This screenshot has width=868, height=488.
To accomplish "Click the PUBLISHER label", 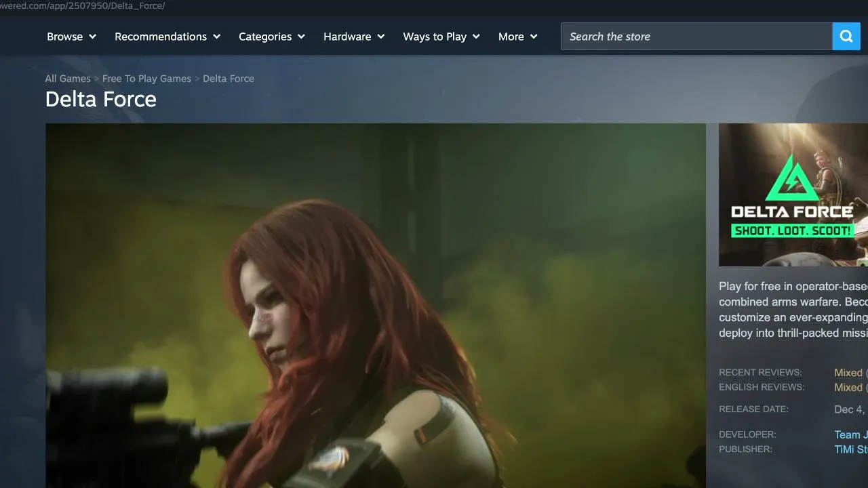I will (x=745, y=449).
